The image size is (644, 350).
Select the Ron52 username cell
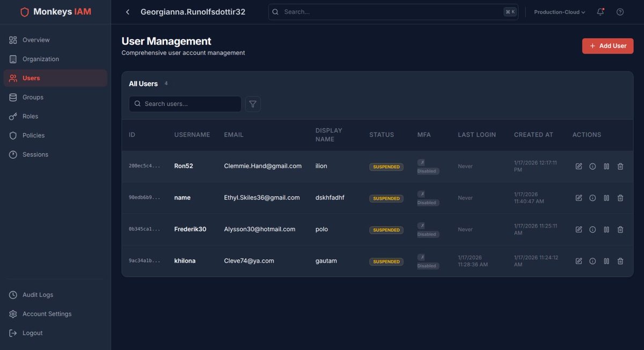[x=184, y=166]
